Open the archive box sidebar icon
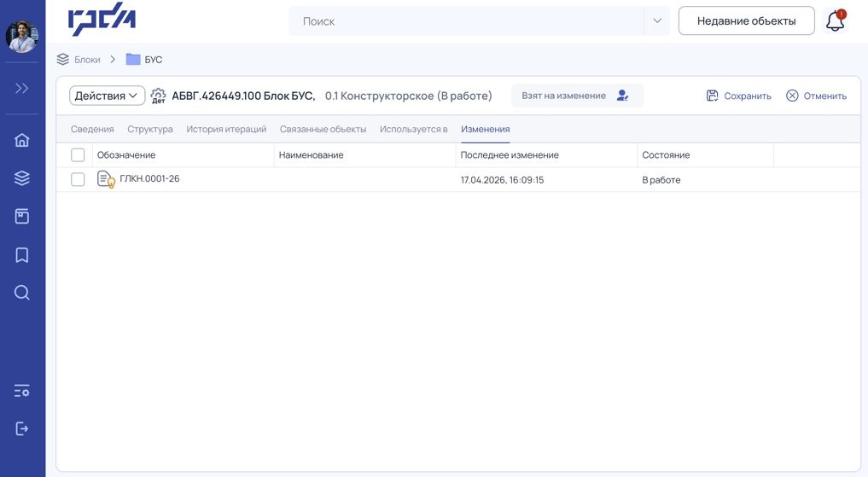The height and width of the screenshot is (477, 868). click(x=21, y=217)
